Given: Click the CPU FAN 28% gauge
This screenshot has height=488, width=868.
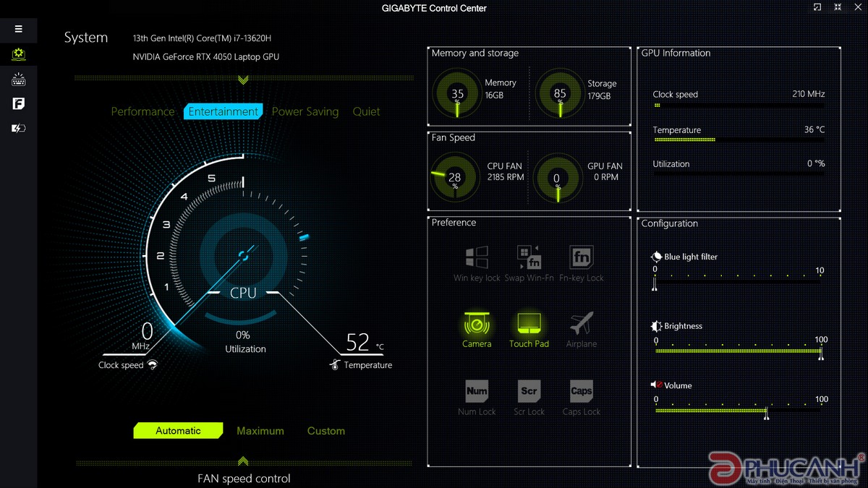Looking at the screenshot, I should click(455, 177).
